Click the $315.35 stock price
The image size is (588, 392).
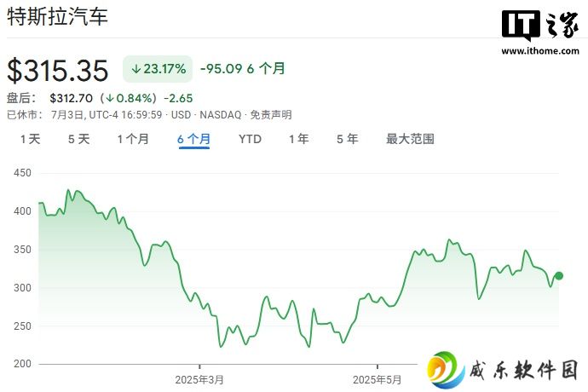click(x=58, y=70)
